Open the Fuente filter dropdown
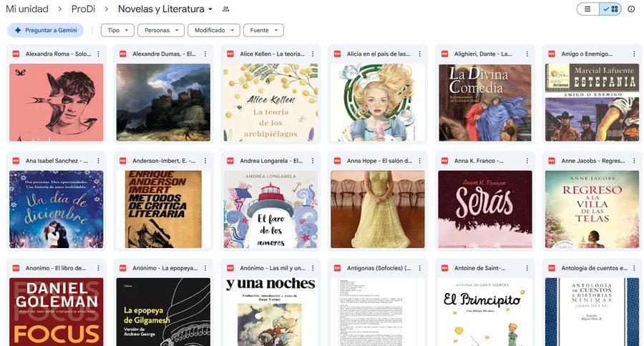 pyautogui.click(x=263, y=30)
